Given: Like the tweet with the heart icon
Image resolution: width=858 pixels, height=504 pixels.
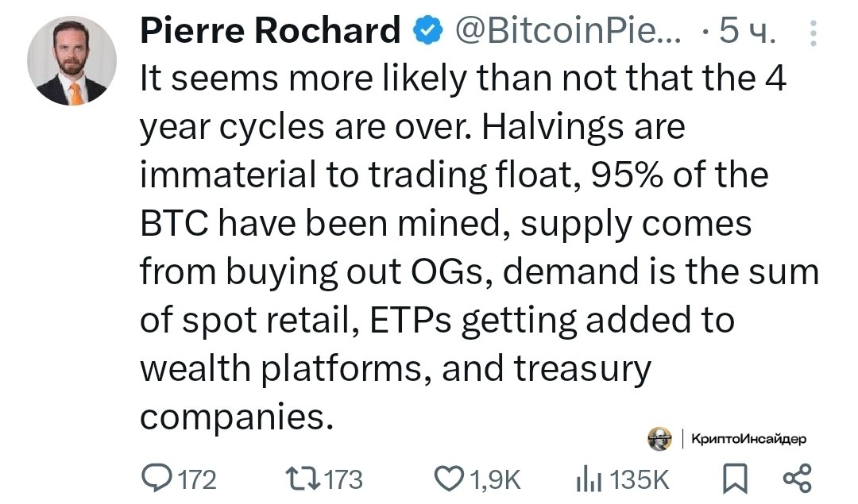Looking at the screenshot, I should pos(449,479).
